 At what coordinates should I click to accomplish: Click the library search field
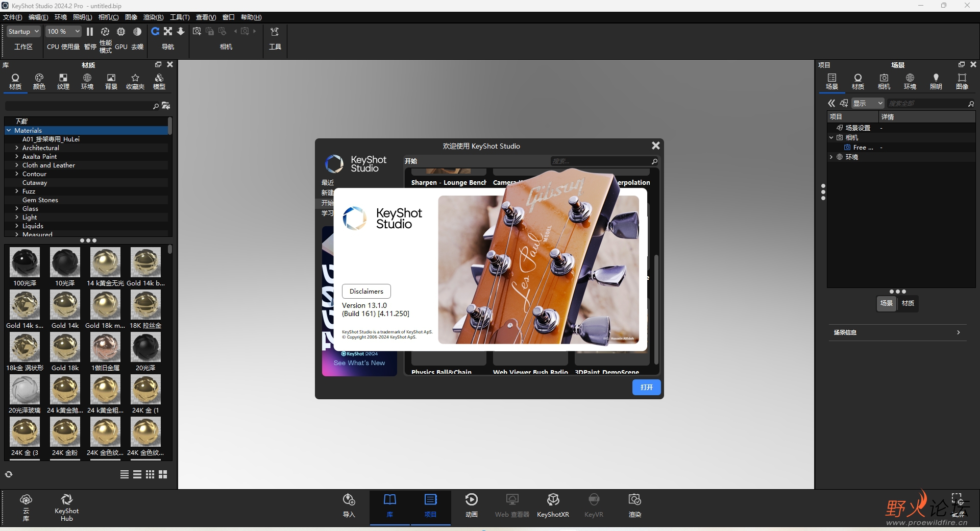[x=79, y=106]
